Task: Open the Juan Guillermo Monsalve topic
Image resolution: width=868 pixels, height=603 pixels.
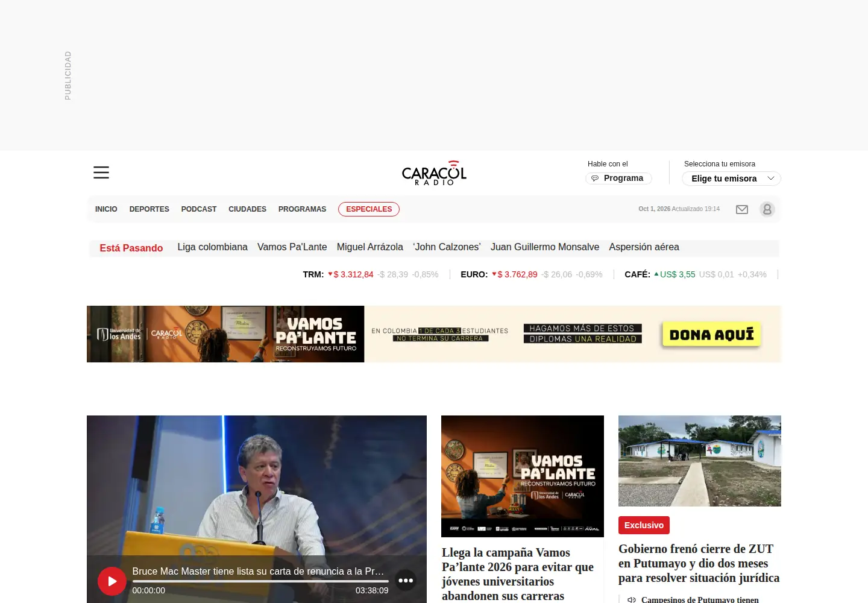Action: coord(545,247)
